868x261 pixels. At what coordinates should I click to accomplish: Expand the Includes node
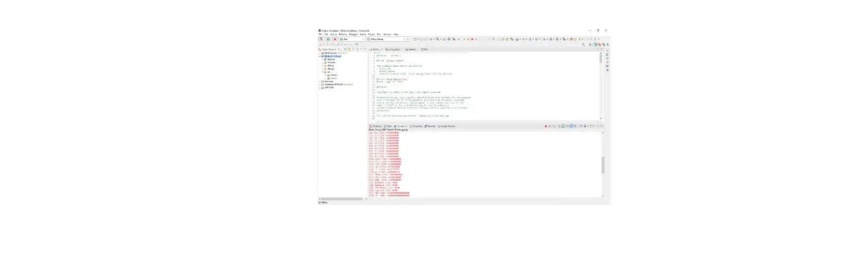(322, 63)
